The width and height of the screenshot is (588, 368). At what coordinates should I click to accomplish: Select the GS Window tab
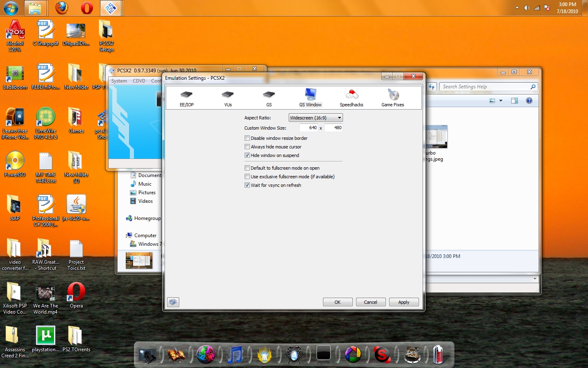(x=310, y=98)
